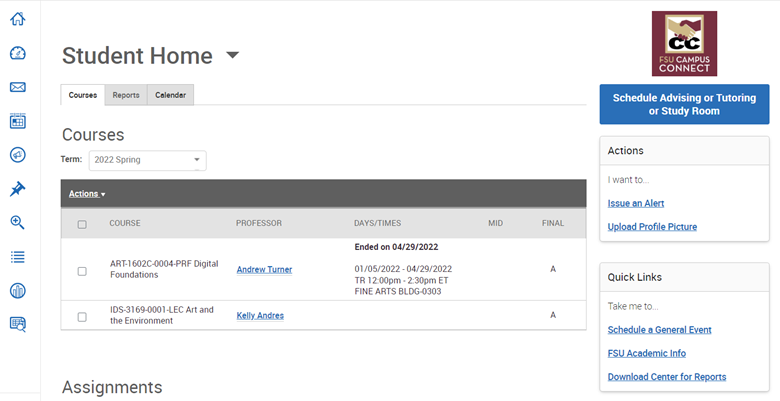Open the dashboard gauge icon
780x401 pixels.
[17, 53]
